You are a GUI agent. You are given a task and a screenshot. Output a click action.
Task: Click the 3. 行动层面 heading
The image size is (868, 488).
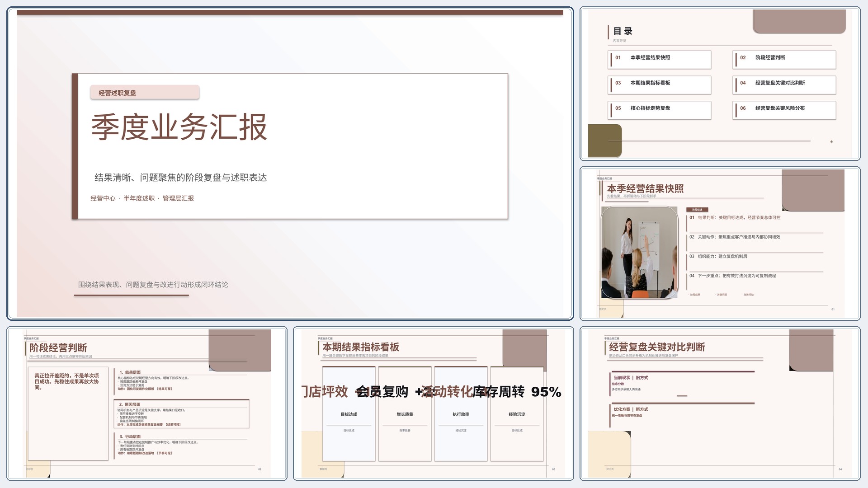tap(130, 436)
